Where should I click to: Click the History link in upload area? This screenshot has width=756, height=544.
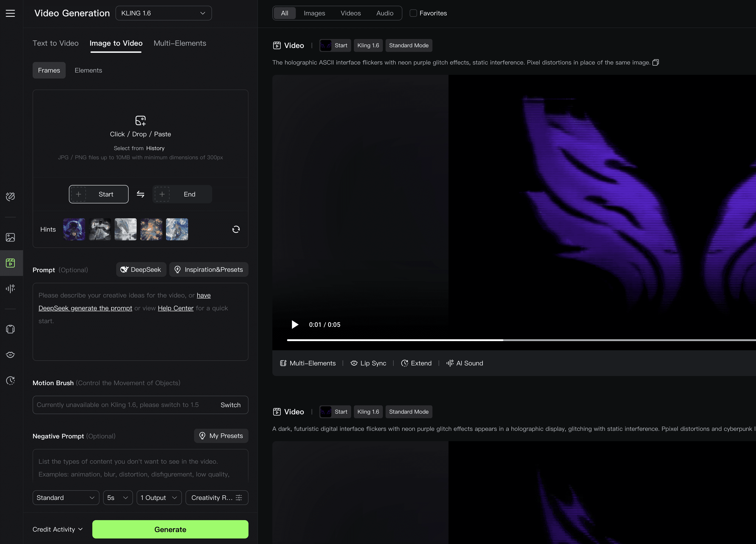point(155,148)
